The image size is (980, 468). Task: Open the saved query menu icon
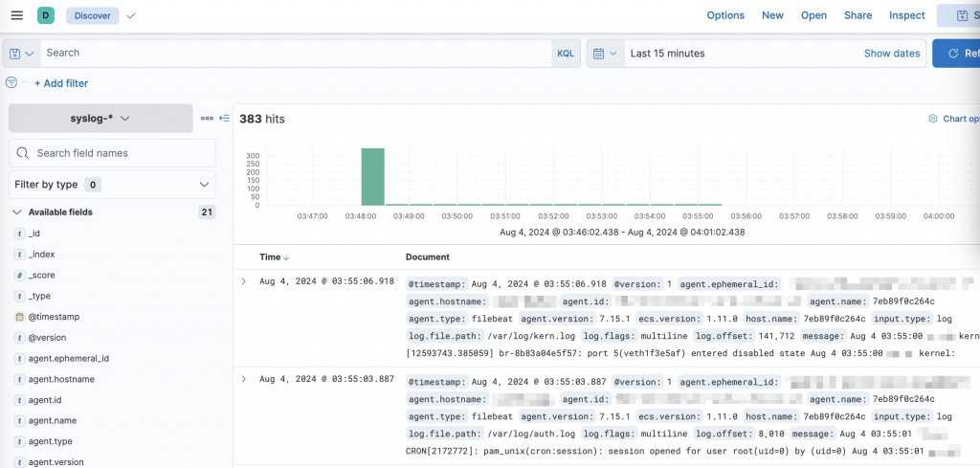tap(22, 53)
